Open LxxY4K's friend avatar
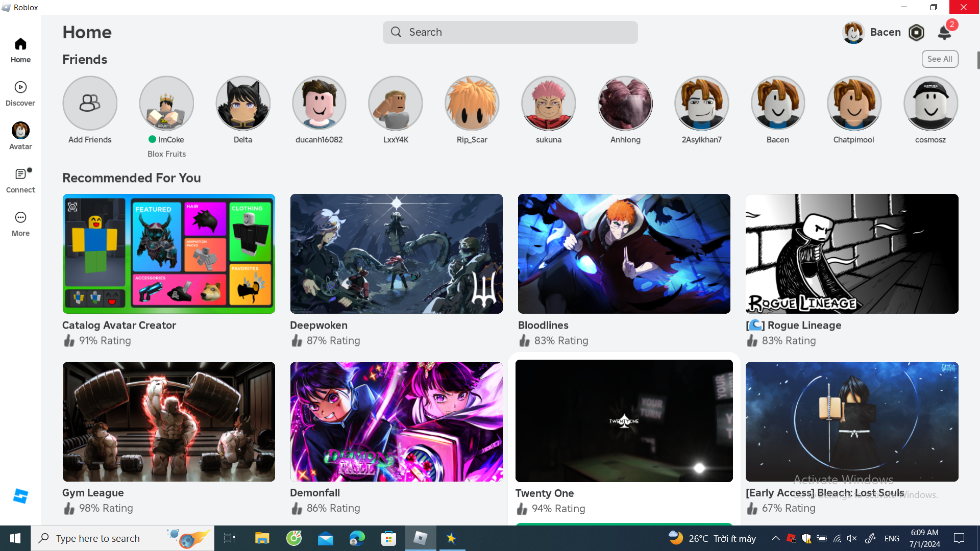This screenshot has width=980, height=551. pyautogui.click(x=396, y=103)
